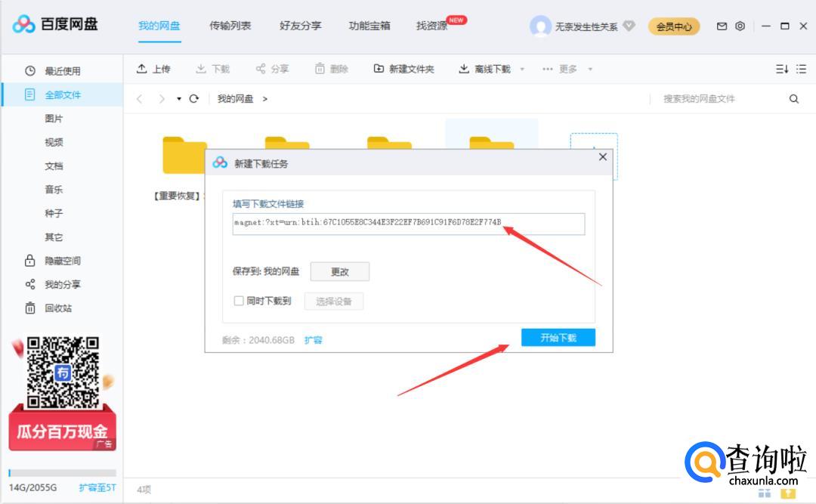Switch to the 好友分享 tab
Image resolution: width=816 pixels, height=504 pixels.
300,26
